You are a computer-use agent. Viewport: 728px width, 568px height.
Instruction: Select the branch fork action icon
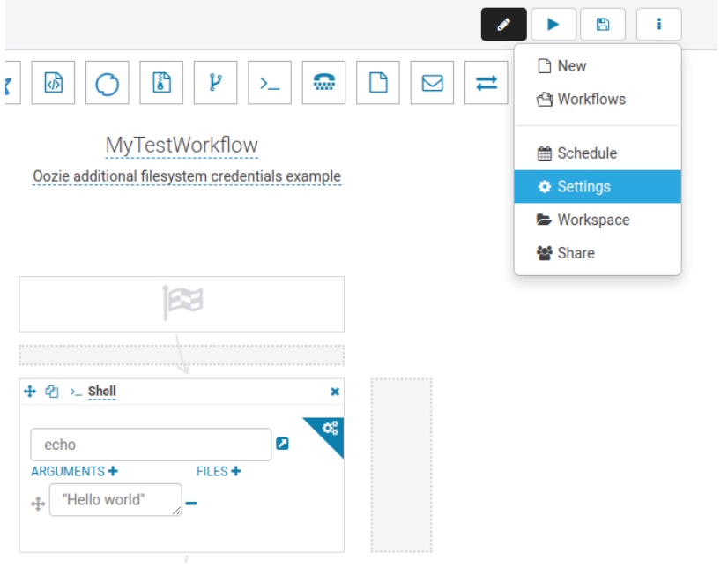(216, 83)
